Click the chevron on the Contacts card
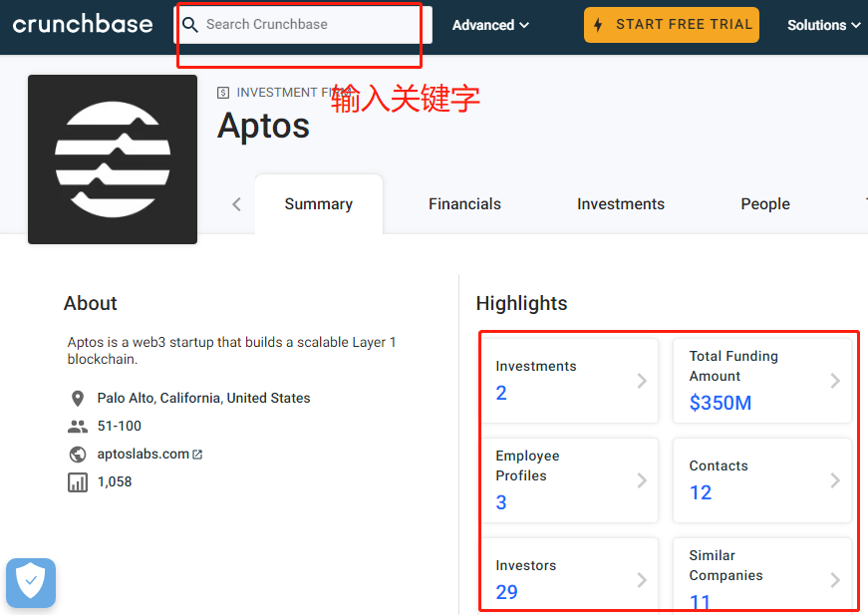 coord(835,480)
